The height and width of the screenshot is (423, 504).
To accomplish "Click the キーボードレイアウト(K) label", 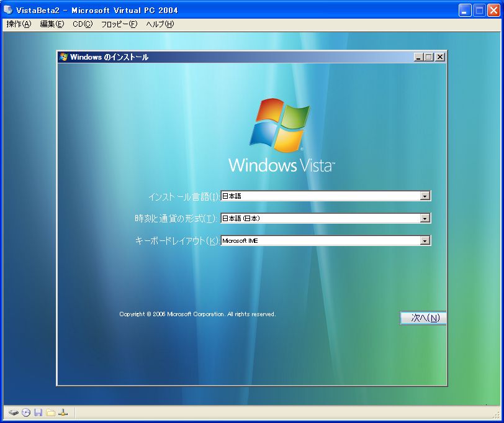I will (x=177, y=241).
